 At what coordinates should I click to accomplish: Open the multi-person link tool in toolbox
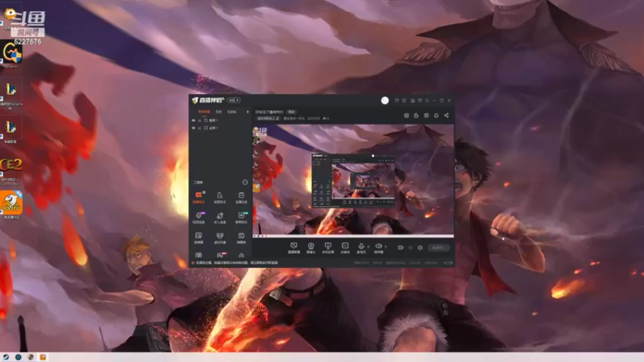pyautogui.click(x=220, y=217)
